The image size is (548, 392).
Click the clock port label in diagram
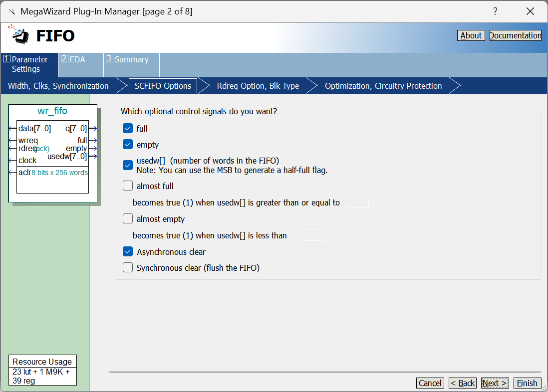27,161
